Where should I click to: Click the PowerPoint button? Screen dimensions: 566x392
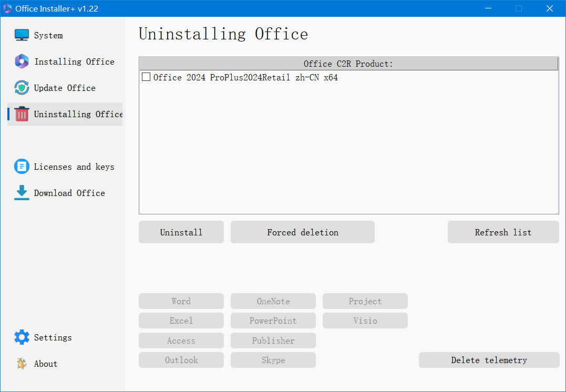point(273,321)
